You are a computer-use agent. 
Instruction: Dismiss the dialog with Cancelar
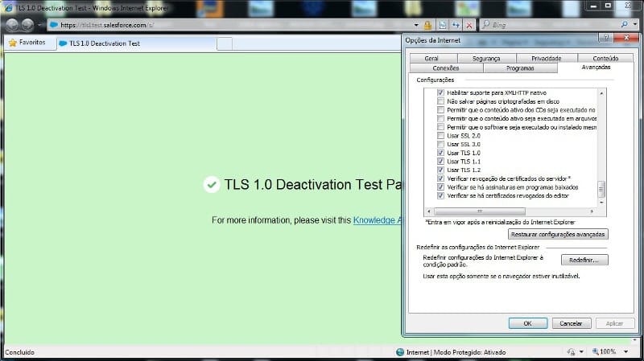point(571,323)
